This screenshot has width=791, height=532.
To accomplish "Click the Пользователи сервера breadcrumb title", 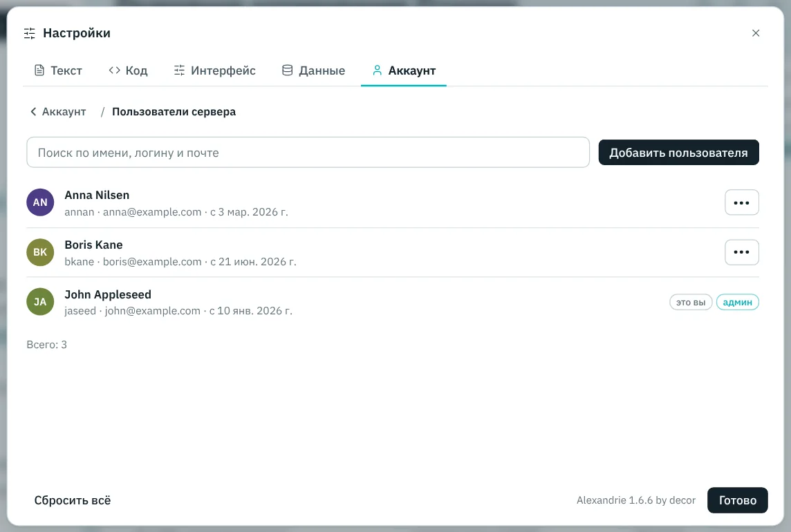I will [174, 111].
